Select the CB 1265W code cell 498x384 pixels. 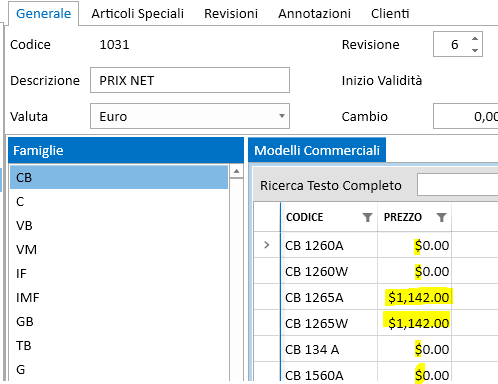329,323
